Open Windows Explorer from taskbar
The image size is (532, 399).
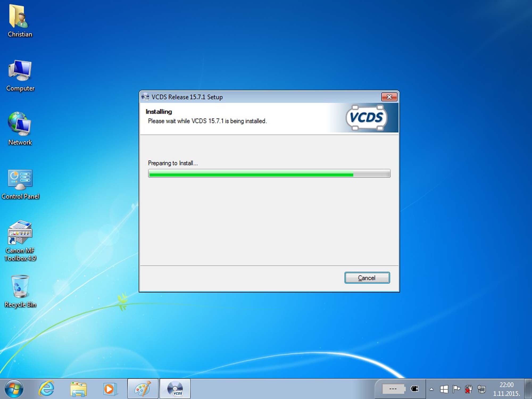coord(78,389)
